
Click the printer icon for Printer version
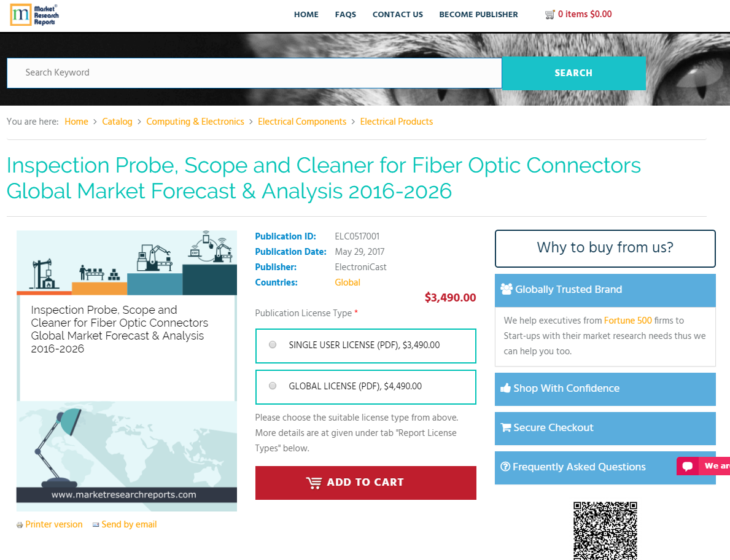point(20,525)
